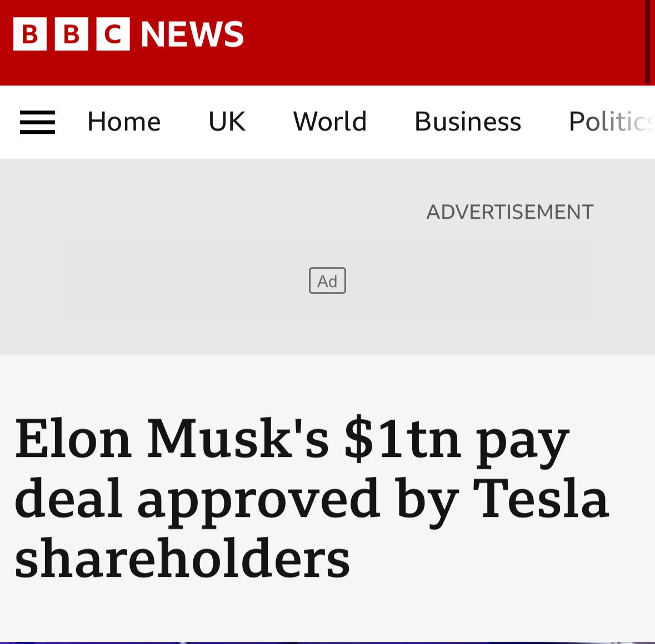
Task: Open the hamburger navigation menu
Action: click(37, 122)
